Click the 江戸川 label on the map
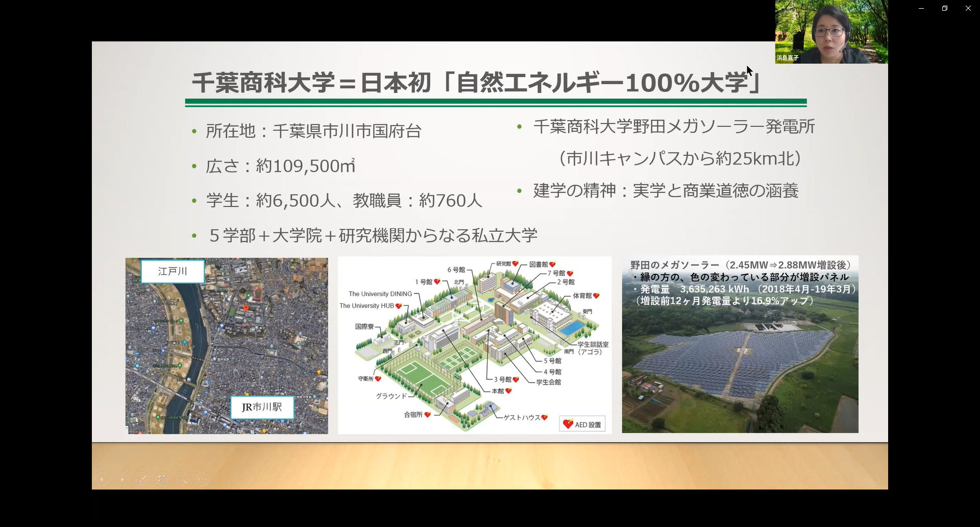Screen dimensions: 980x527 pos(173,271)
